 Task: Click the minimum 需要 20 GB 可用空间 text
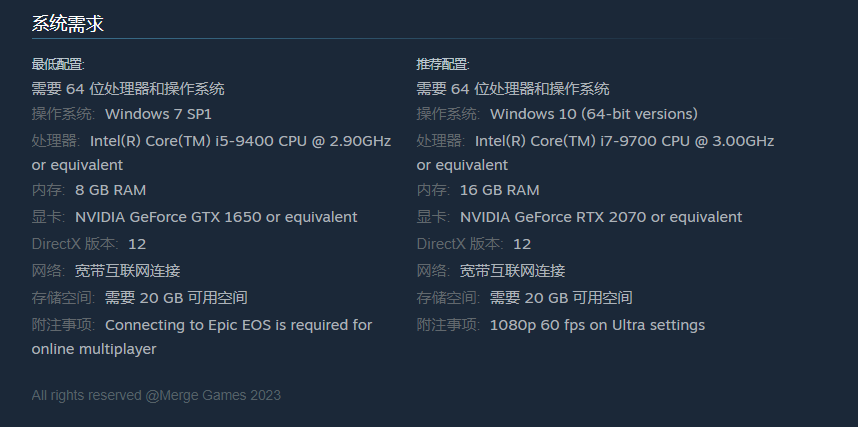pyautogui.click(x=176, y=298)
